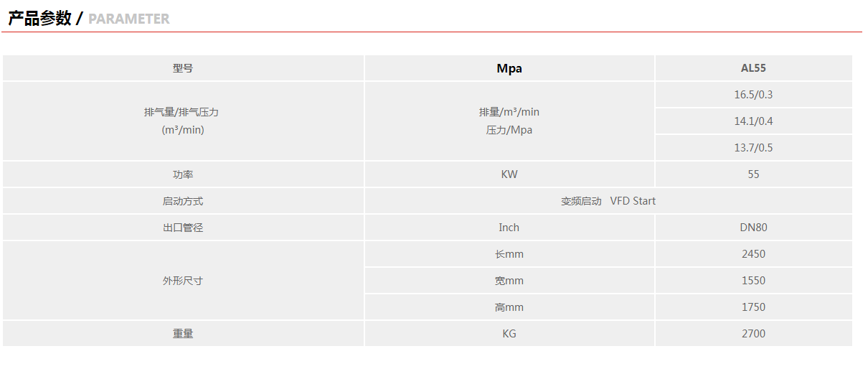Click the 功率 row label
Image resolution: width=868 pixels, height=369 pixels.
coord(183,174)
